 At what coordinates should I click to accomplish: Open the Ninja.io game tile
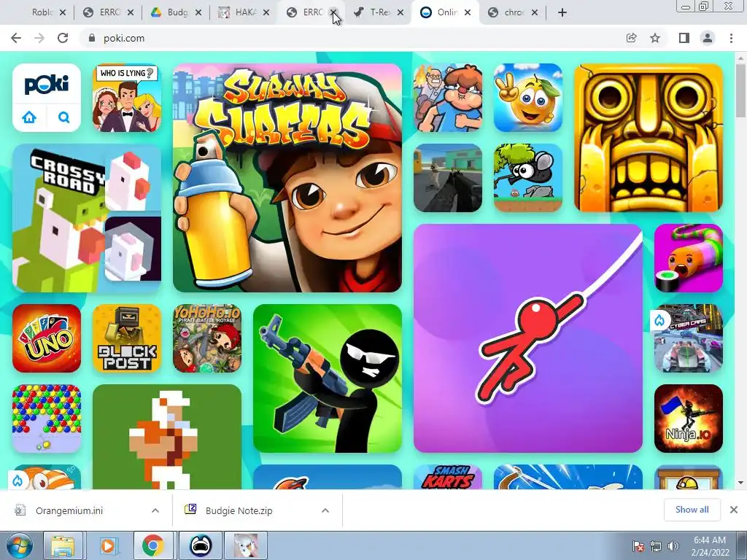(x=689, y=418)
